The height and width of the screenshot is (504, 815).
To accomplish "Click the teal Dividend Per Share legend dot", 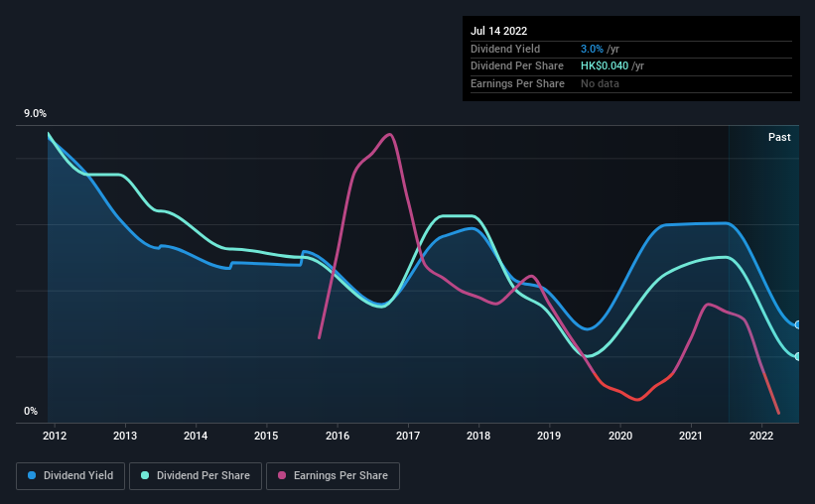I will pos(145,475).
